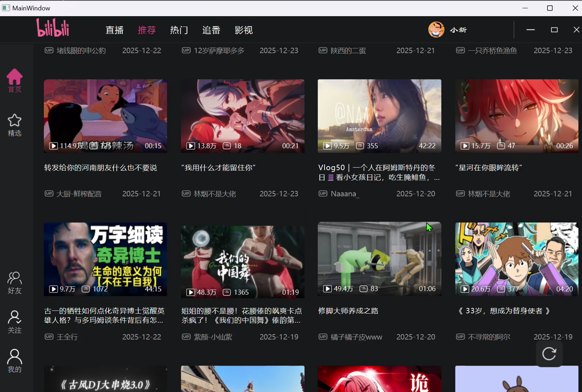The image size is (582, 392).
Task: Visit uploader 王全行
Action: (67, 337)
